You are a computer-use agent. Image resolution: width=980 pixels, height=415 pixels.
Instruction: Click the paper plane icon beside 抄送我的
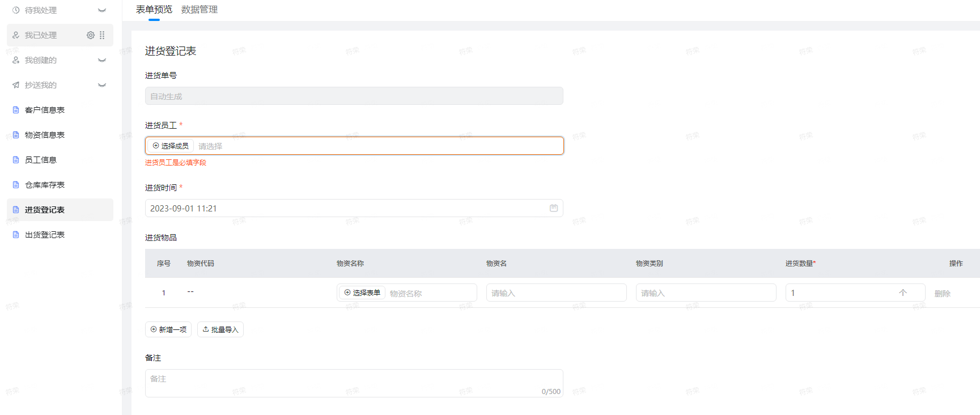coord(16,85)
